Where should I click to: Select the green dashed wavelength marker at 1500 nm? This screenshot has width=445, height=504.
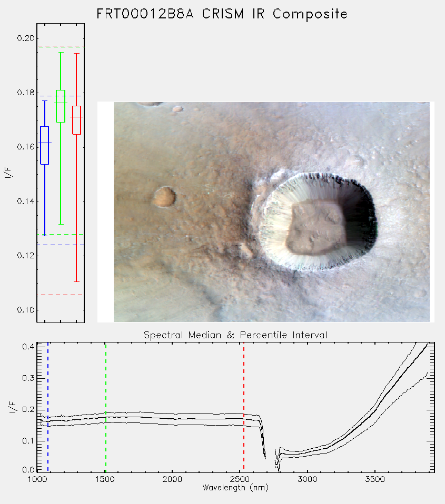(x=105, y=407)
